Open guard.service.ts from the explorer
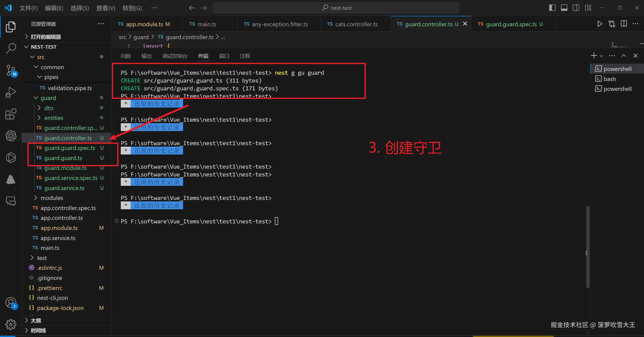The height and width of the screenshot is (337, 644). (x=64, y=188)
